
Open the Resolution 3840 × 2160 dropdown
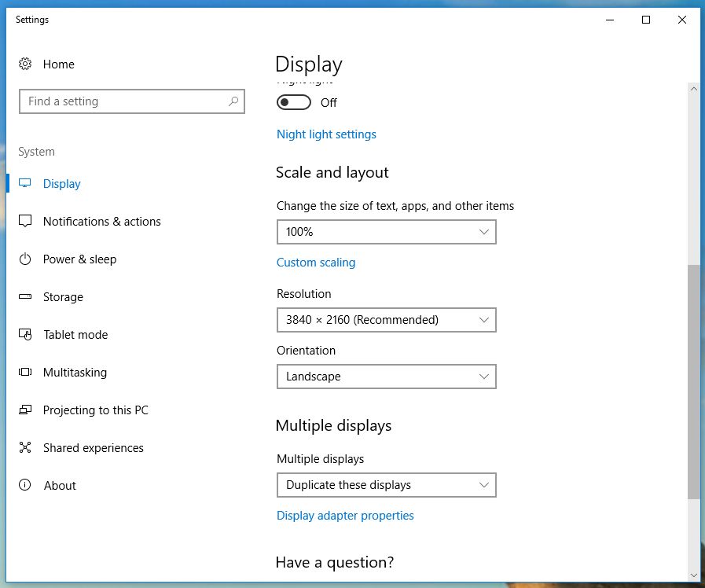pos(386,320)
